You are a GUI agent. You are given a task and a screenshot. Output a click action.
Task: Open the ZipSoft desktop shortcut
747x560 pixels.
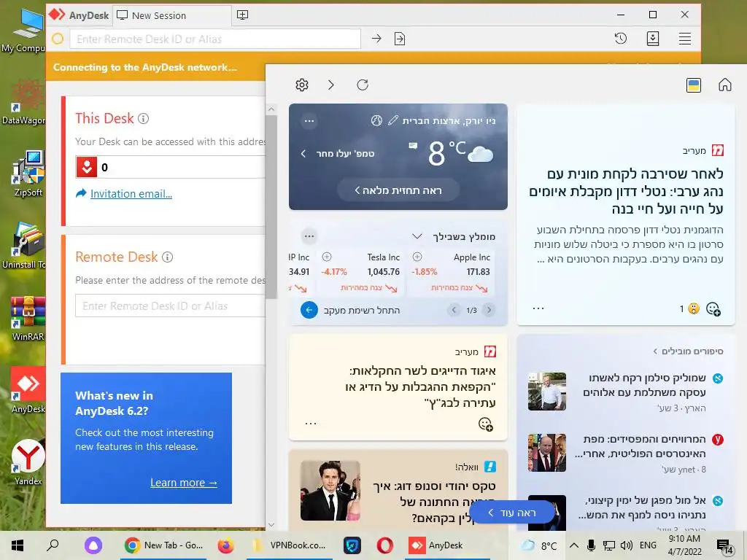pyautogui.click(x=28, y=174)
